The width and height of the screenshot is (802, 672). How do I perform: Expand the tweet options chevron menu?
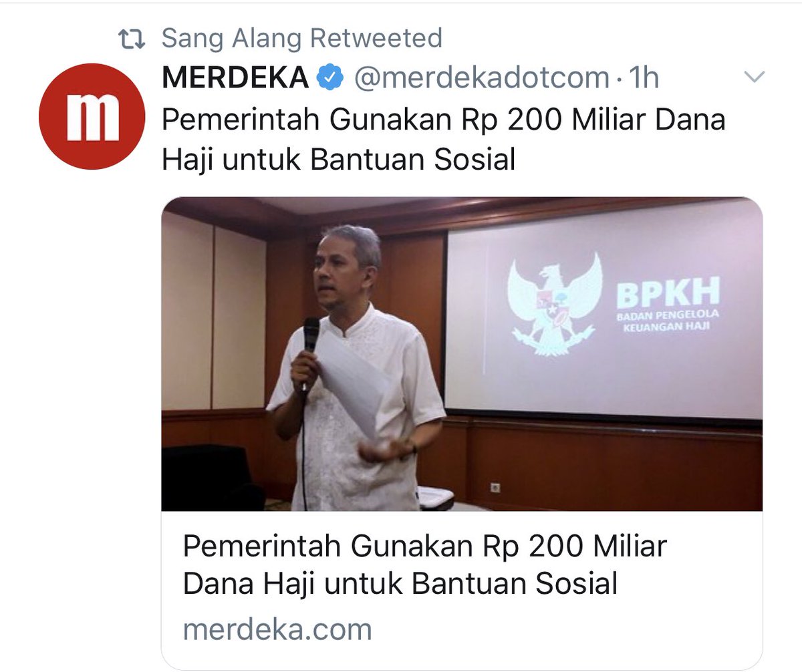[x=754, y=78]
